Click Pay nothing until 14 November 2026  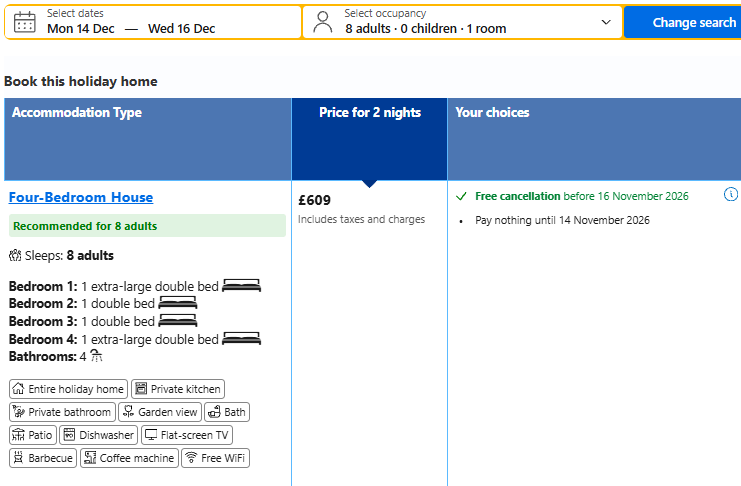pos(562,220)
